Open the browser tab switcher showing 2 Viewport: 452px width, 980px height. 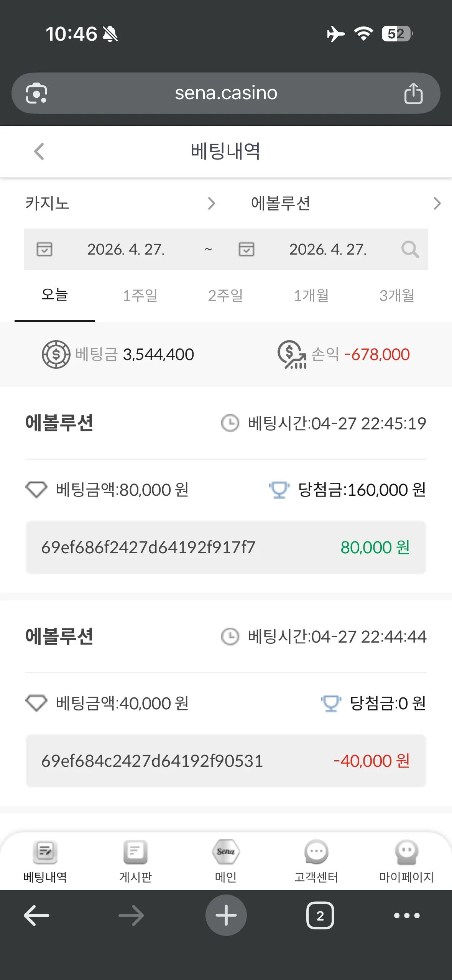pos(320,916)
